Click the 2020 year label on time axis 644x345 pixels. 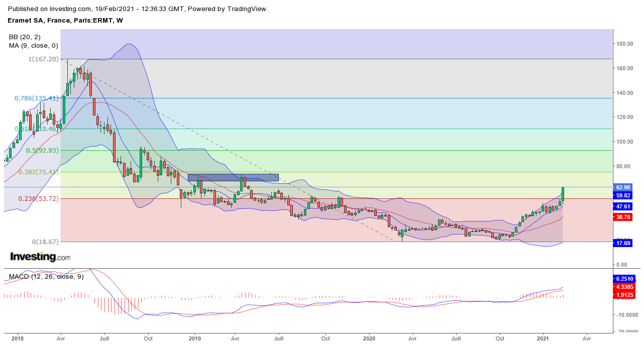369,339
